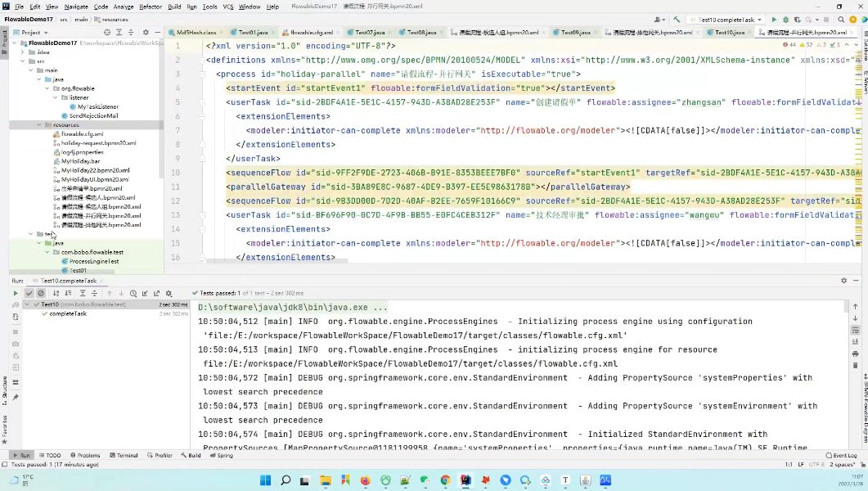868x491 pixels.
Task: Toggle show passed tests checkmark button
Action: [x=29, y=294]
